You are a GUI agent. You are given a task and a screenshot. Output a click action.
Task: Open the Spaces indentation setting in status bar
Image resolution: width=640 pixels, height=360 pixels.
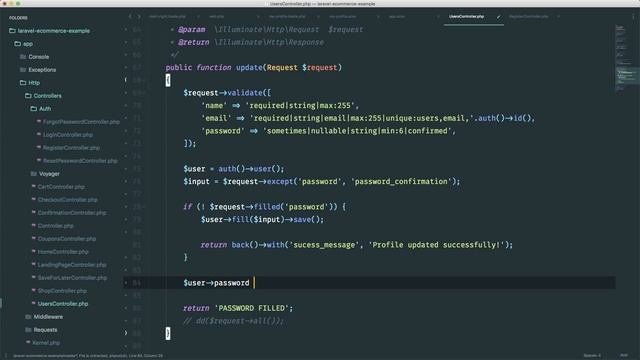point(592,356)
